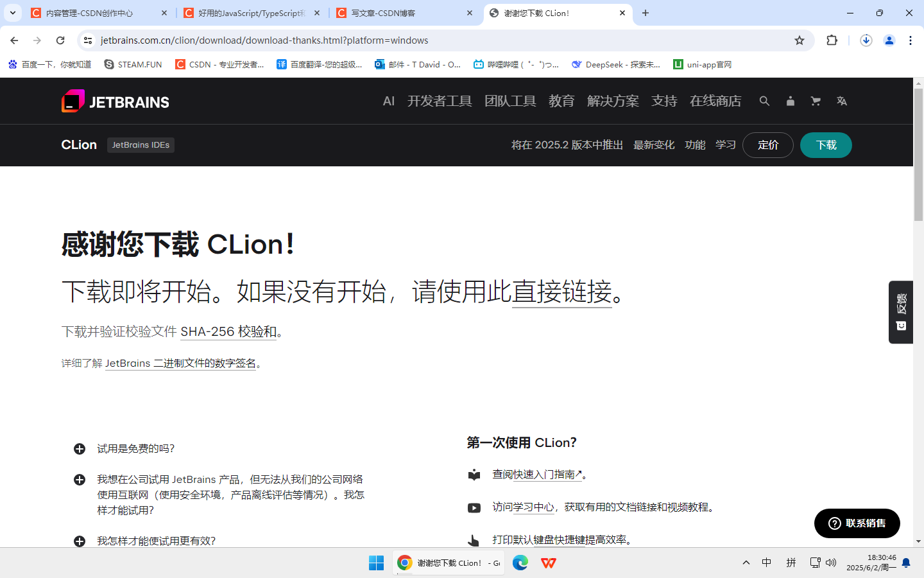Screen dimensions: 924x578
Task: Open the 学习中心 link
Action: point(533,507)
